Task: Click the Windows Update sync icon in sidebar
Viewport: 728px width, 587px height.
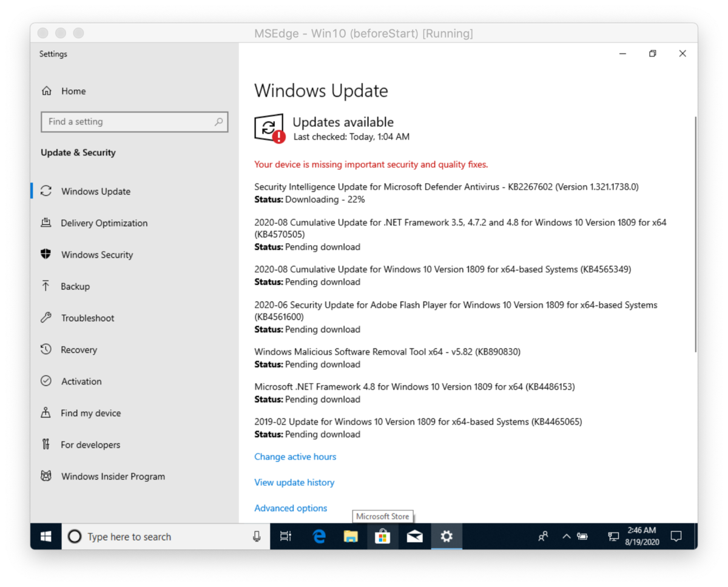Action: click(46, 191)
